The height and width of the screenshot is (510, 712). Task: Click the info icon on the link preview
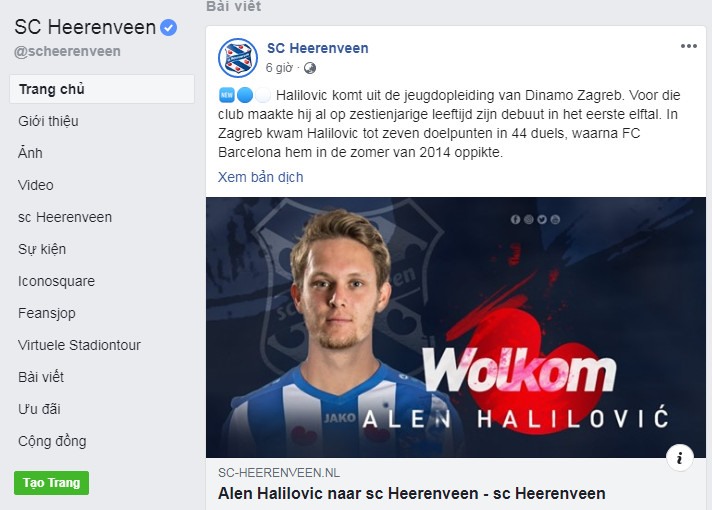pyautogui.click(x=680, y=458)
